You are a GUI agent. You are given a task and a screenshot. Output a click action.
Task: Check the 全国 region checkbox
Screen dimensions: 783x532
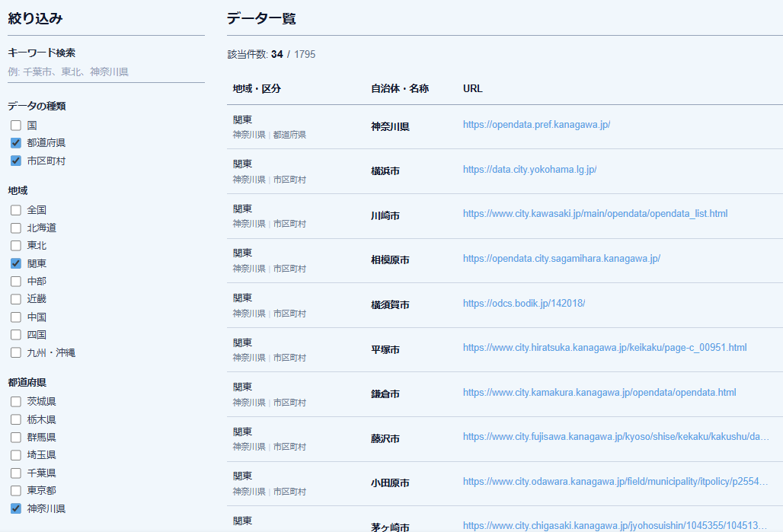point(16,210)
